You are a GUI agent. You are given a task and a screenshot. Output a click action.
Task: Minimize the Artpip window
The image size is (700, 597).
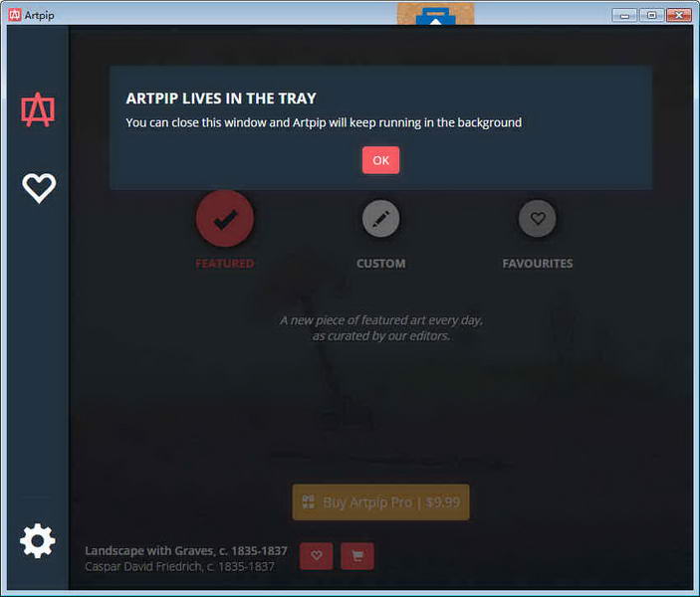click(625, 14)
